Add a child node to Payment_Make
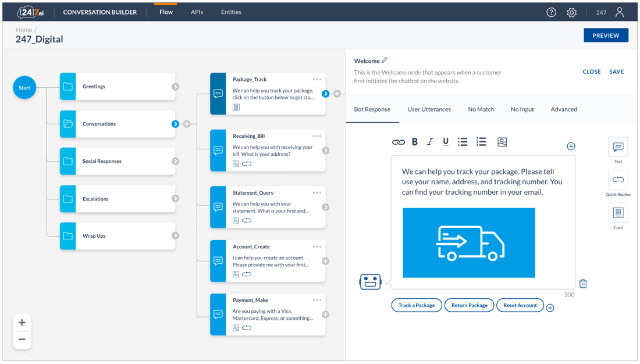Viewport: 640px width, 364px height. point(325,315)
